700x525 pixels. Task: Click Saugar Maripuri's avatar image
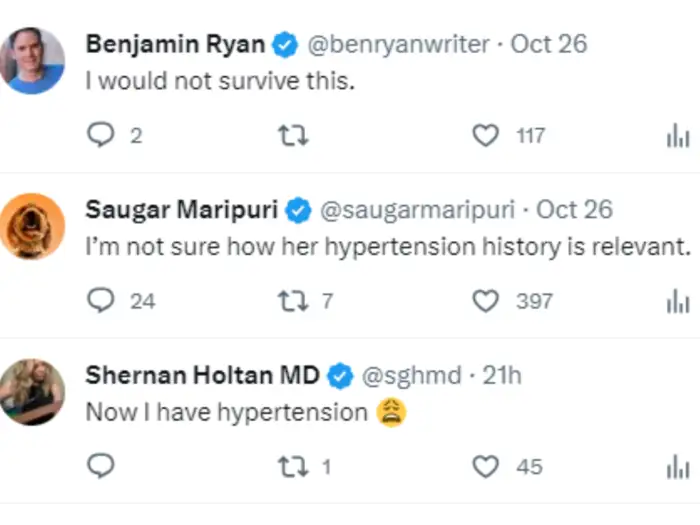pos(32,225)
